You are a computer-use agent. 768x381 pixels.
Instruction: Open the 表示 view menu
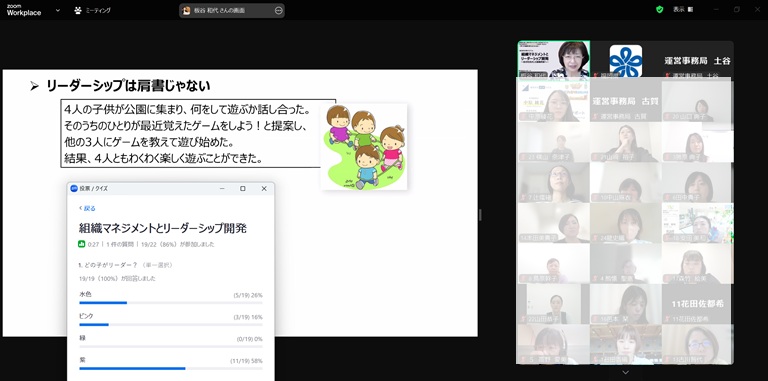pyautogui.click(x=683, y=9)
